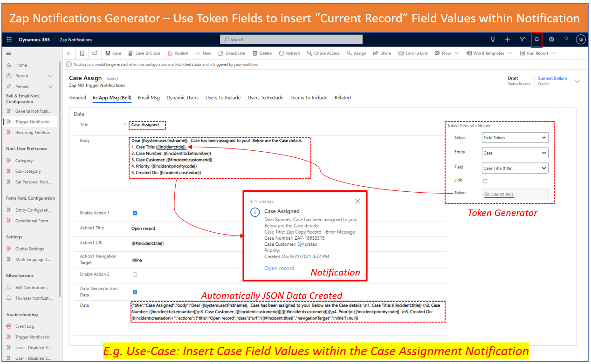Click the Action1 Title field Open record
The height and width of the screenshot is (364, 591).
pos(144,229)
